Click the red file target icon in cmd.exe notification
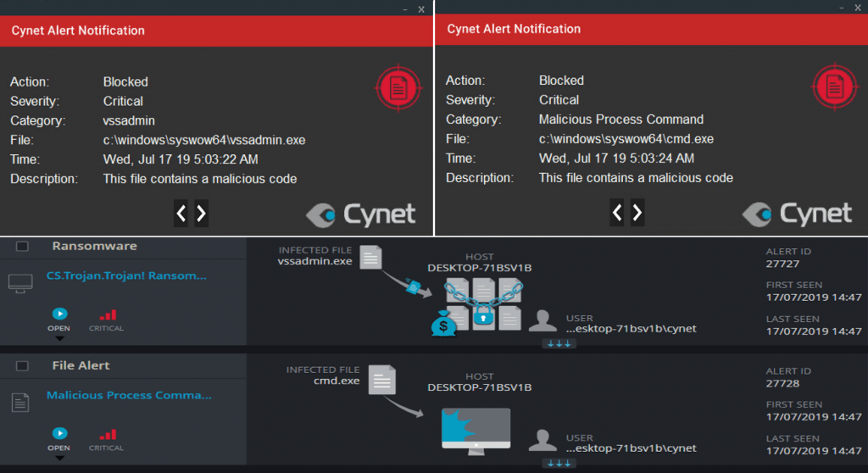The image size is (868, 473). pyautogui.click(x=835, y=87)
